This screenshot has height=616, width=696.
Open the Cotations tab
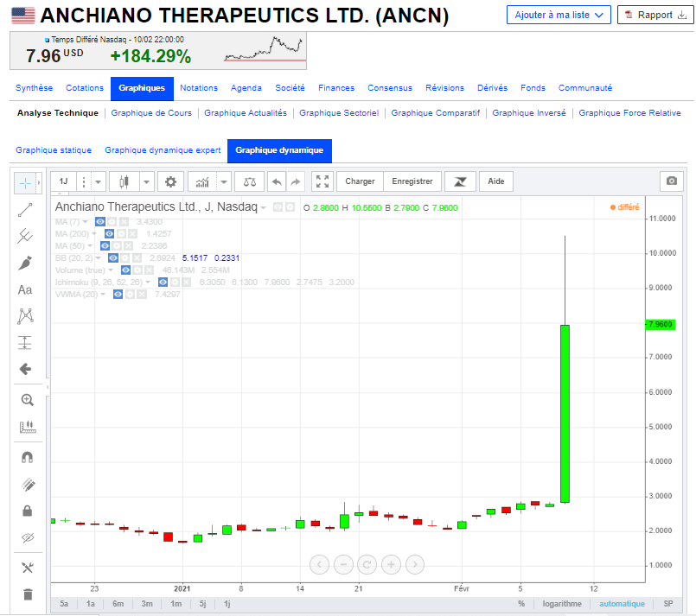point(85,88)
